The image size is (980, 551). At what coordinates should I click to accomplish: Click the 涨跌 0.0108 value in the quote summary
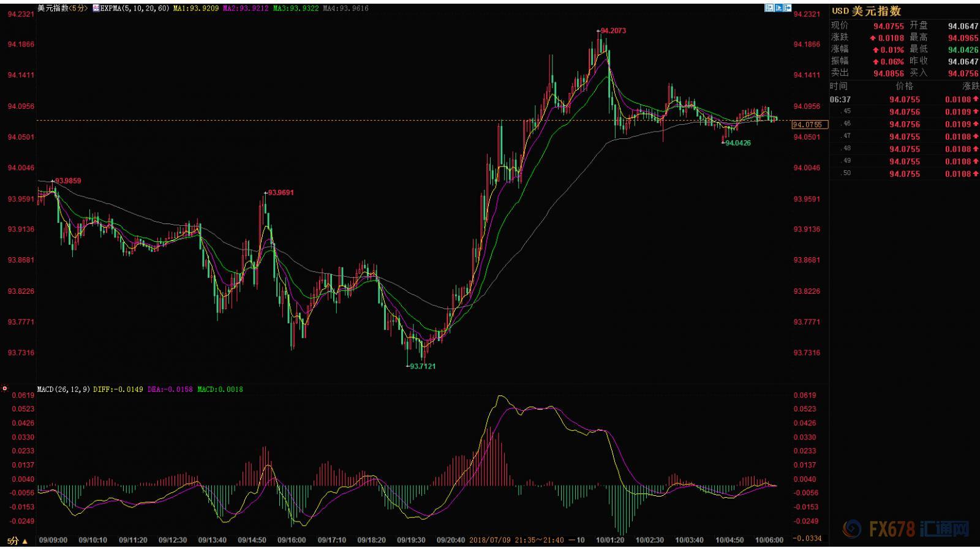point(887,38)
